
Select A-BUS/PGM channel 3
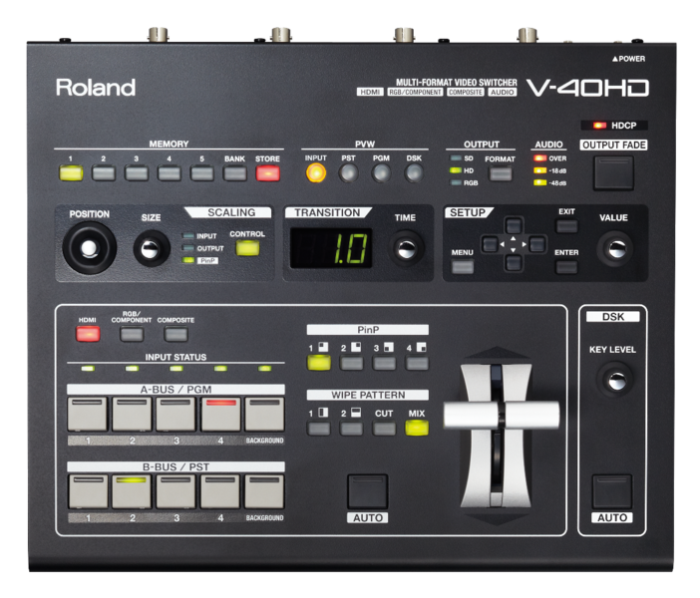(x=175, y=414)
